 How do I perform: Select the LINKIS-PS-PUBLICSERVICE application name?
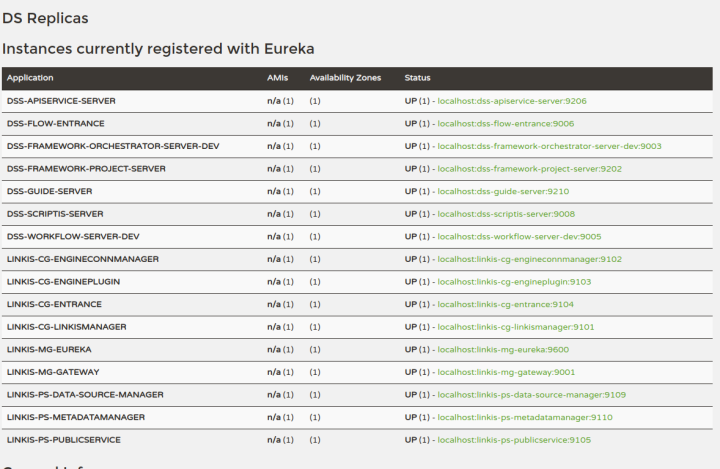tap(64, 440)
